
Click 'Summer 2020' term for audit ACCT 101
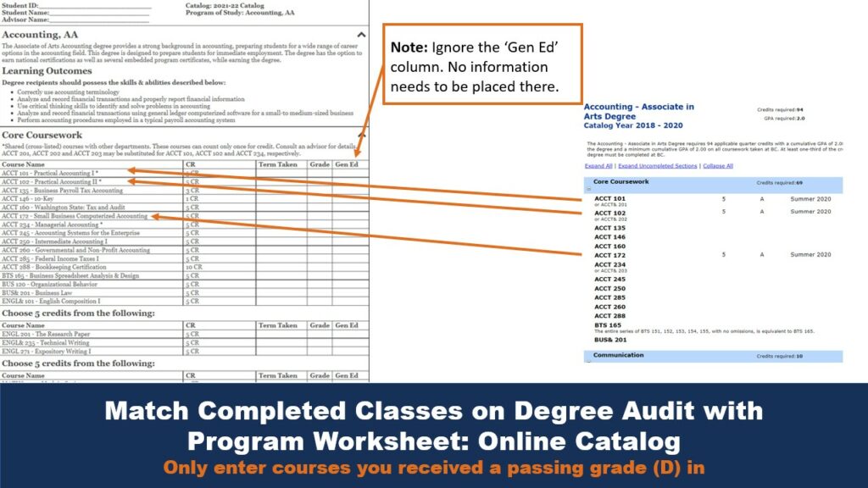[810, 199]
